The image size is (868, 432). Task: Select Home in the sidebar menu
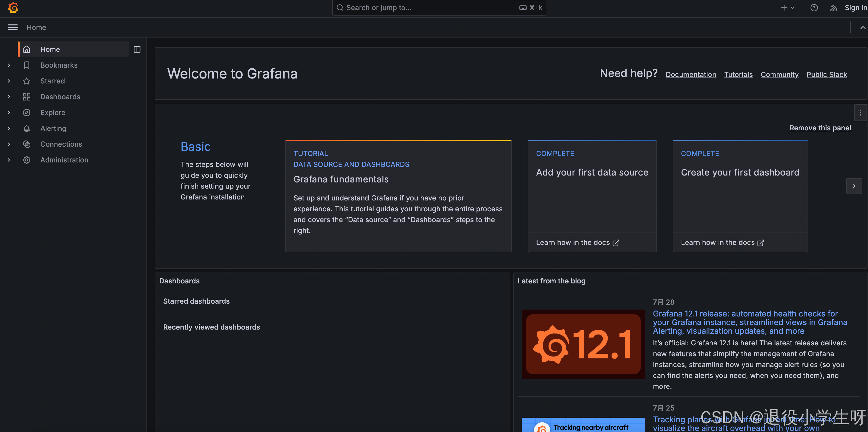click(x=73, y=49)
